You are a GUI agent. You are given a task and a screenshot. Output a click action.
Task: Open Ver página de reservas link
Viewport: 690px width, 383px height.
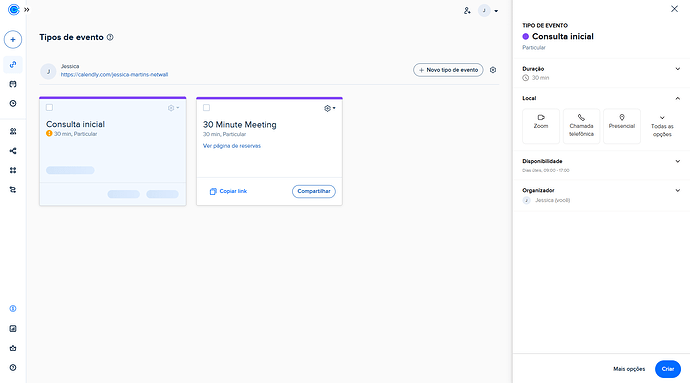point(232,146)
